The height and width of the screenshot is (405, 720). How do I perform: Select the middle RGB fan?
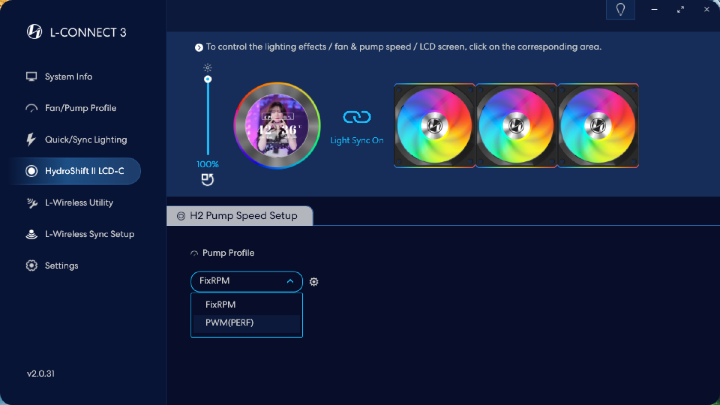pyautogui.click(x=516, y=125)
